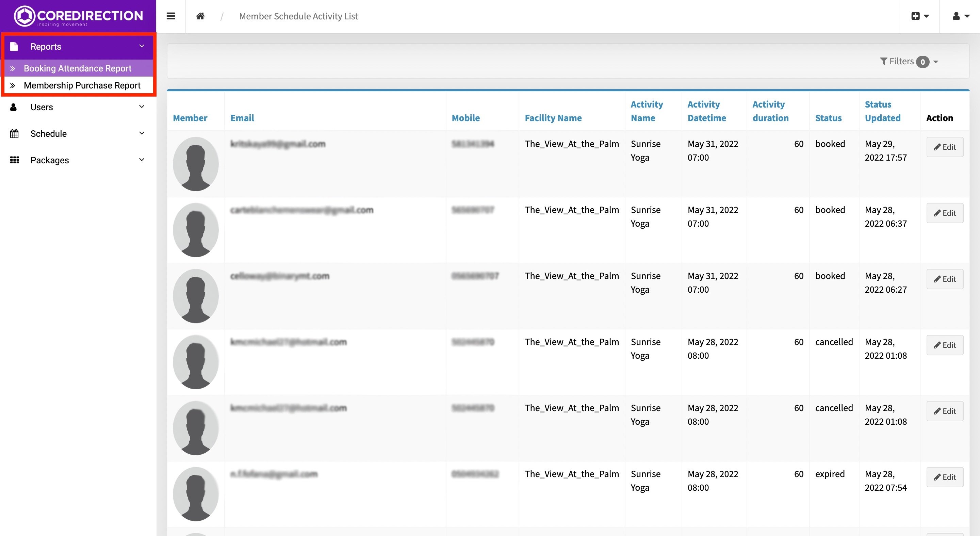The width and height of the screenshot is (980, 536).
Task: Click the first member's avatar thumbnail
Action: (x=196, y=164)
